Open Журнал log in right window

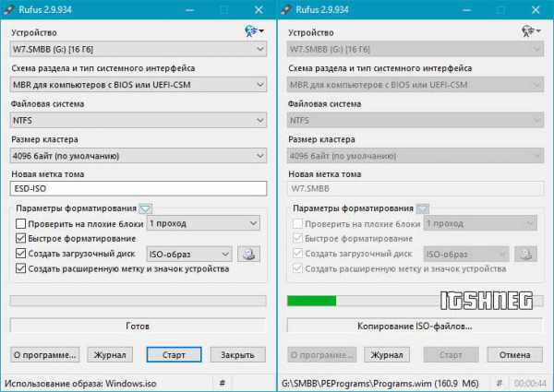[x=387, y=354]
